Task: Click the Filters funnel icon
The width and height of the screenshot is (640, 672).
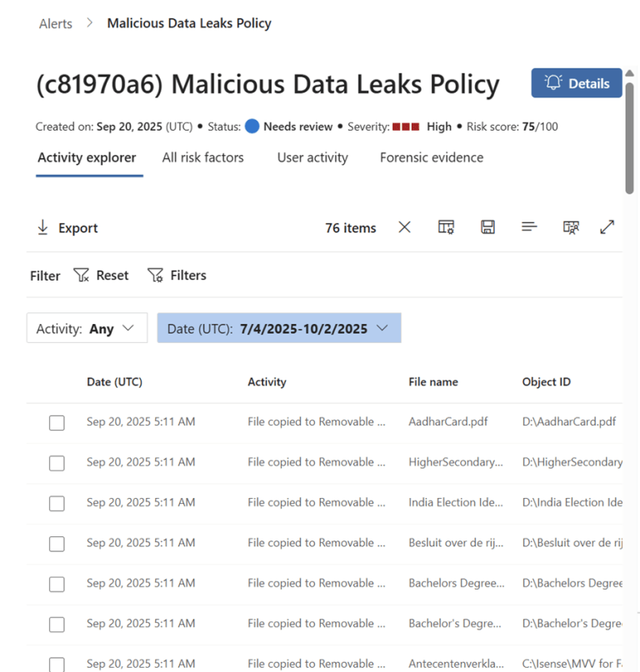Action: tap(155, 275)
